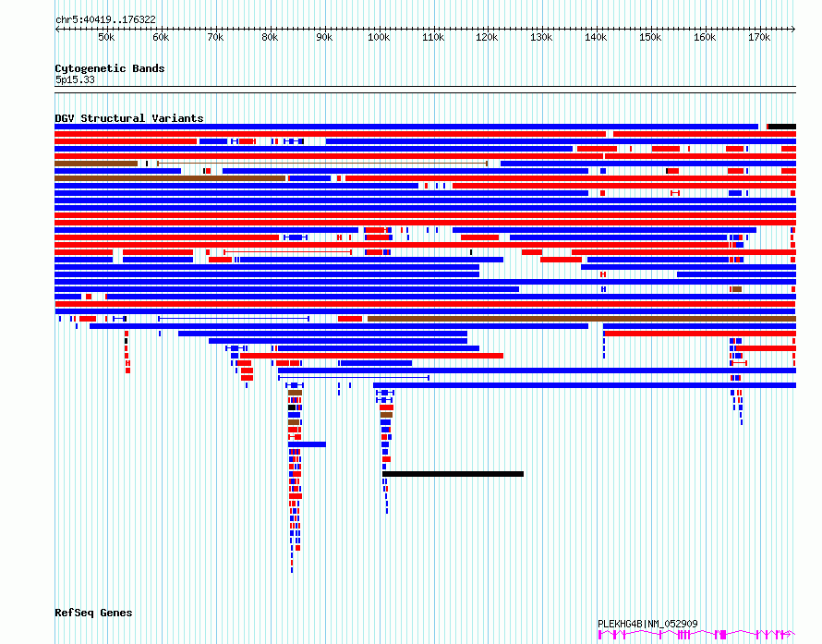822x644 pixels.
Task: Select the RefSeq Genes track title
Action: 93,614
